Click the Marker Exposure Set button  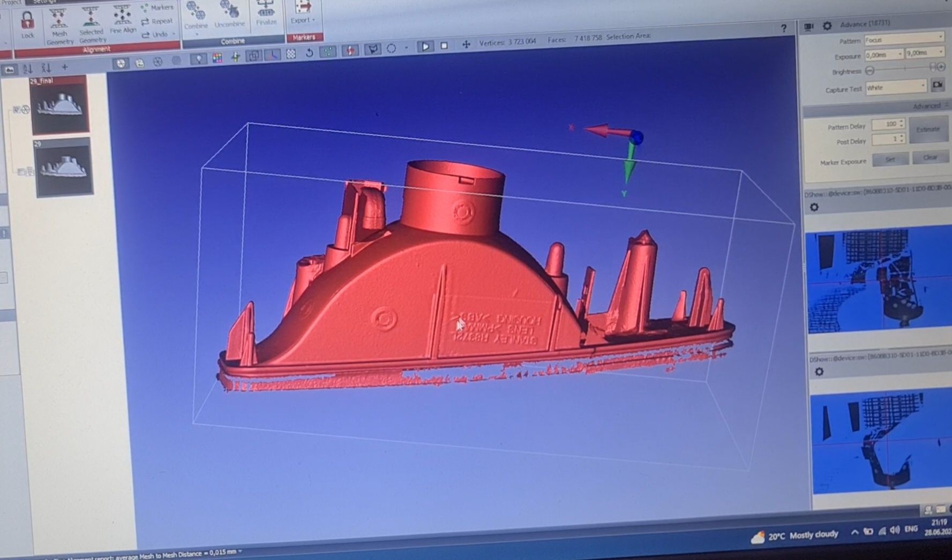890,160
